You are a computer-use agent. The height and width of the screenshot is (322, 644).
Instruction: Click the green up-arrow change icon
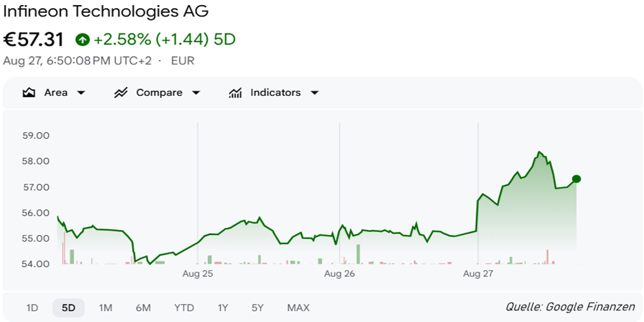(x=82, y=40)
